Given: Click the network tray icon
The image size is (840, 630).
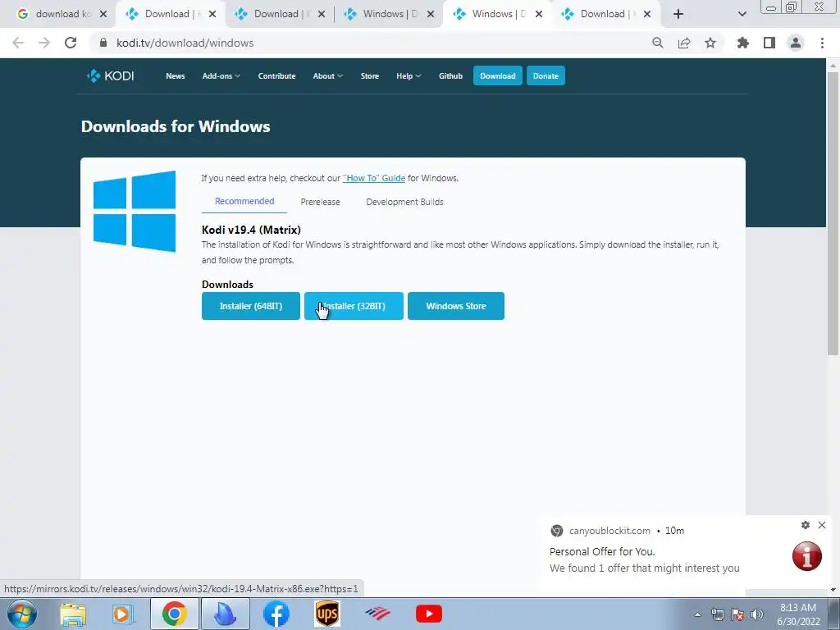Looking at the screenshot, I should coord(717,614).
